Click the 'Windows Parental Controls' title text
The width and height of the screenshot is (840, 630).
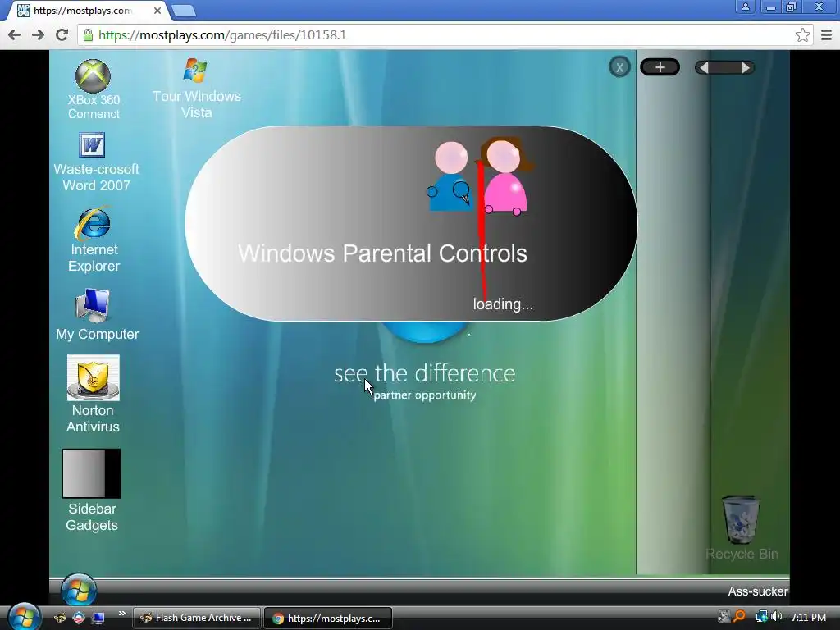point(382,253)
